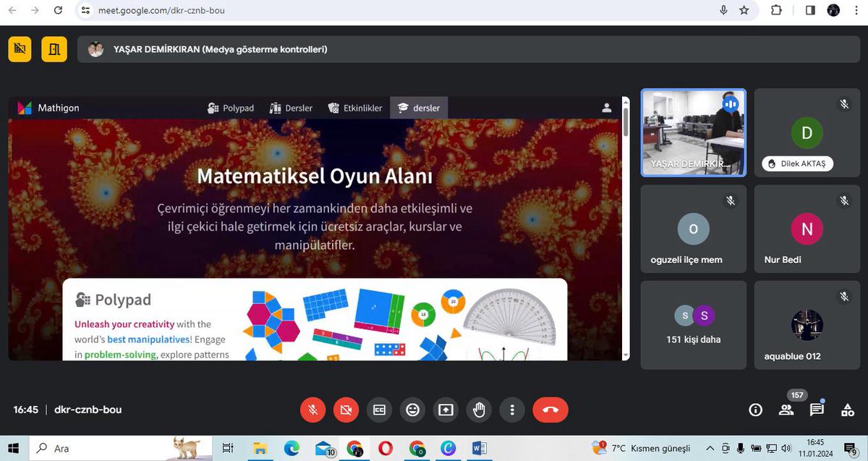The image size is (868, 461).
Task: Select the aquablue 012 participant tile
Action: 807,325
